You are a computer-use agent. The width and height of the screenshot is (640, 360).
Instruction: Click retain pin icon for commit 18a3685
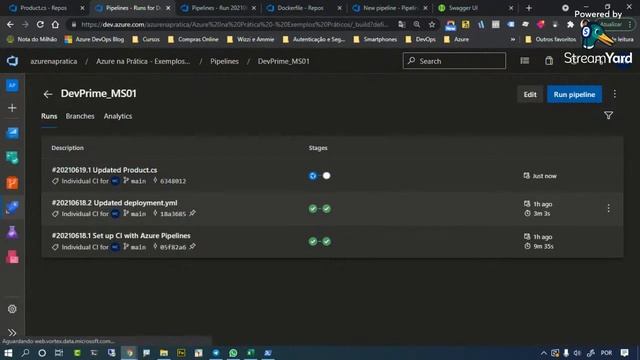point(192,213)
